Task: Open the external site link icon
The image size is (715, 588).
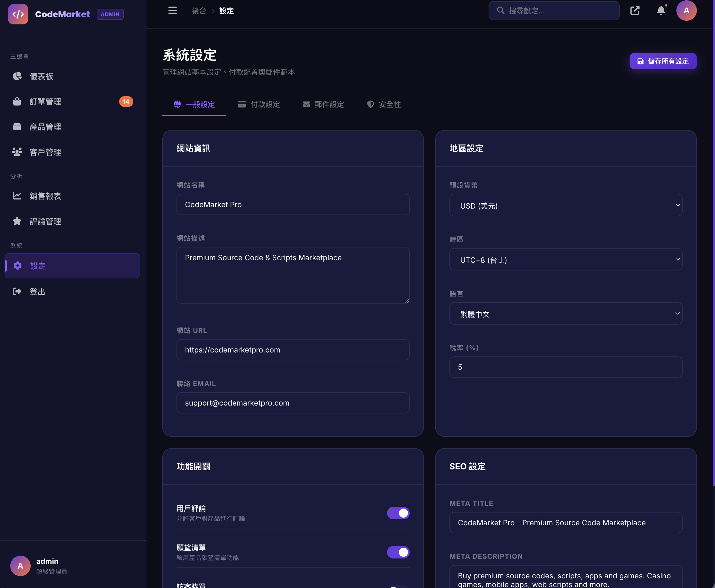Action: click(635, 10)
